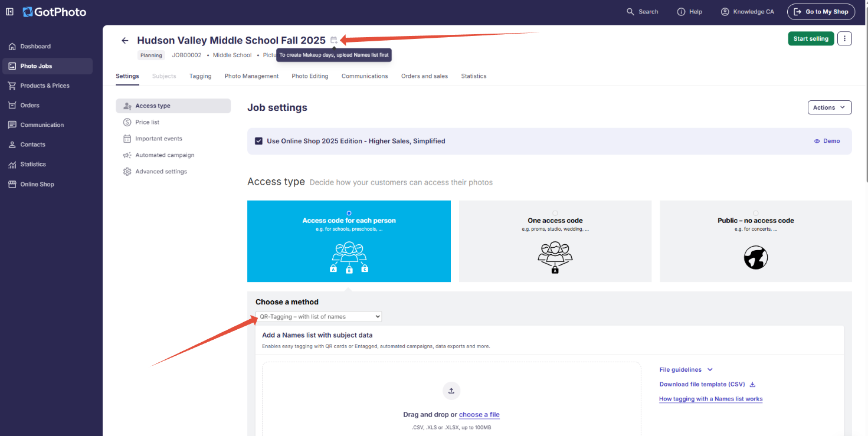Viewport: 868px width, 436px height.
Task: Select Public – no access code radio
Action: [756, 213]
